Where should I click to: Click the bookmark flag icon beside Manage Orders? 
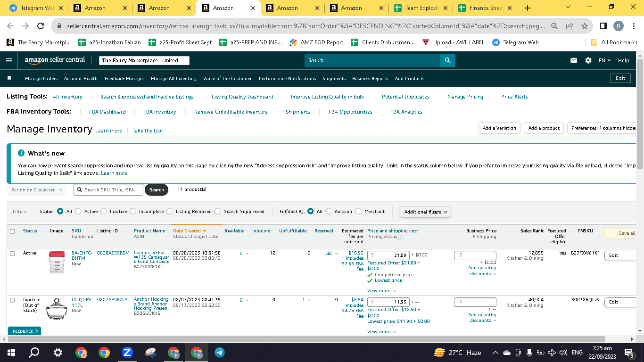9,78
